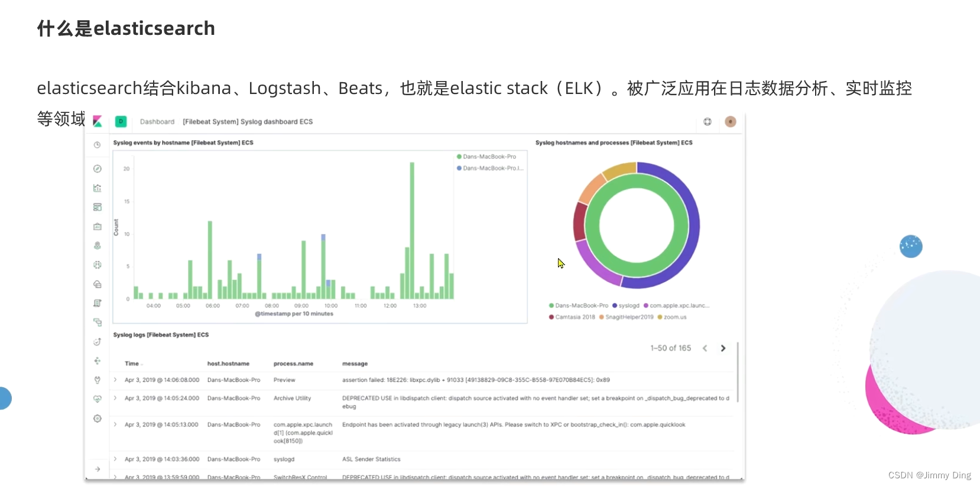
Task: Go to previous page of syslog logs
Action: (705, 348)
